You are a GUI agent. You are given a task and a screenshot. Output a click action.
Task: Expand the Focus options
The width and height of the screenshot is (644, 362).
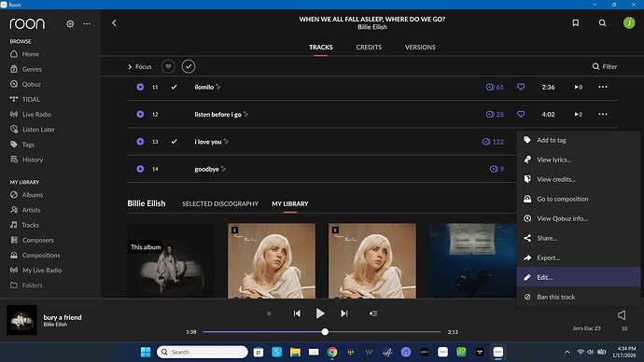pyautogui.click(x=140, y=66)
